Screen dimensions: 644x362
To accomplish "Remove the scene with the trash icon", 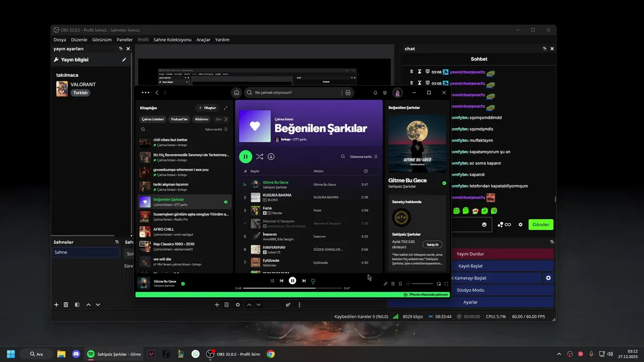I will 66,305.
